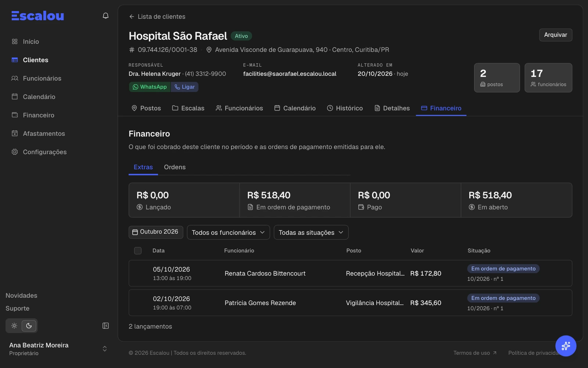The image size is (588, 368).
Task: Open Funcionários in sidebar
Action: [x=42, y=78]
